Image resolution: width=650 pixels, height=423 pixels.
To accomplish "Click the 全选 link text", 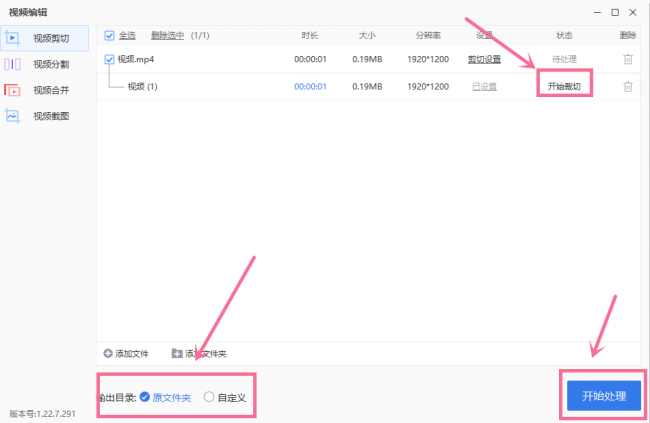I will point(127,36).
